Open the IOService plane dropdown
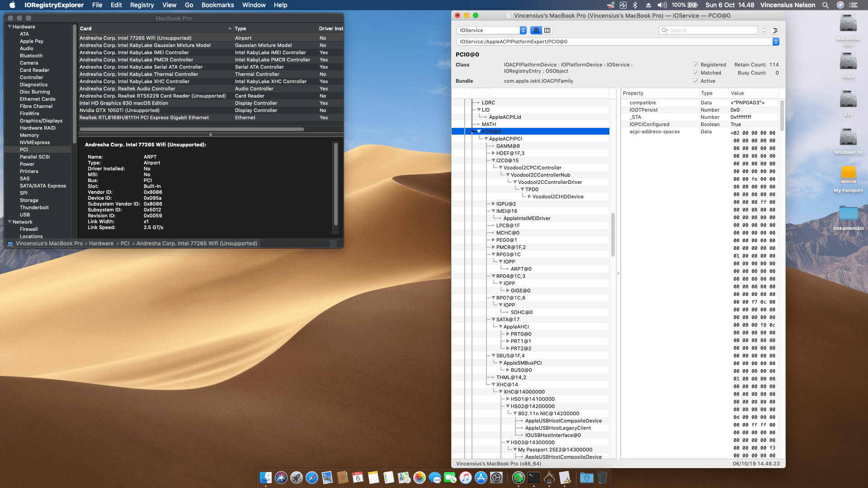Viewport: 868px width, 488px height. pos(491,30)
